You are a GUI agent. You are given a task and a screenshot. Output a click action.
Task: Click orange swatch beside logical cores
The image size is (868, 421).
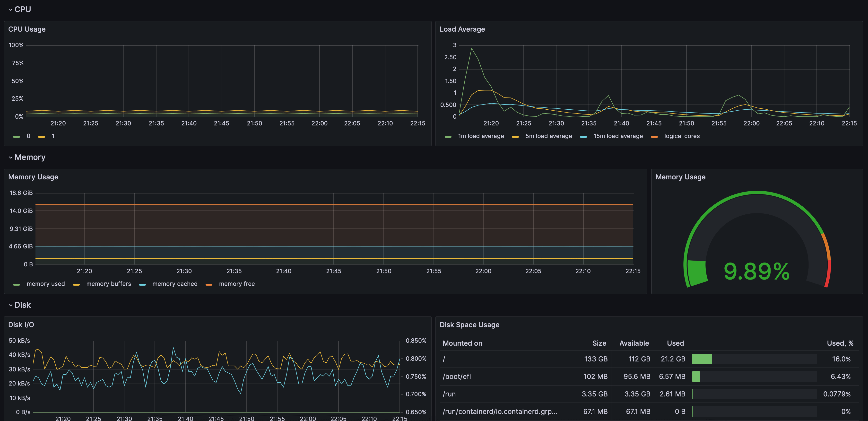point(654,137)
